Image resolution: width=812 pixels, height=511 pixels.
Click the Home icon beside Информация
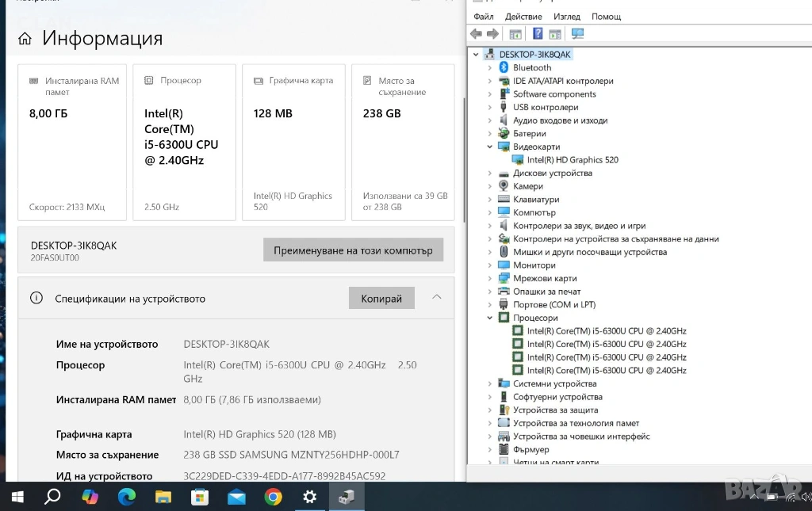point(25,38)
